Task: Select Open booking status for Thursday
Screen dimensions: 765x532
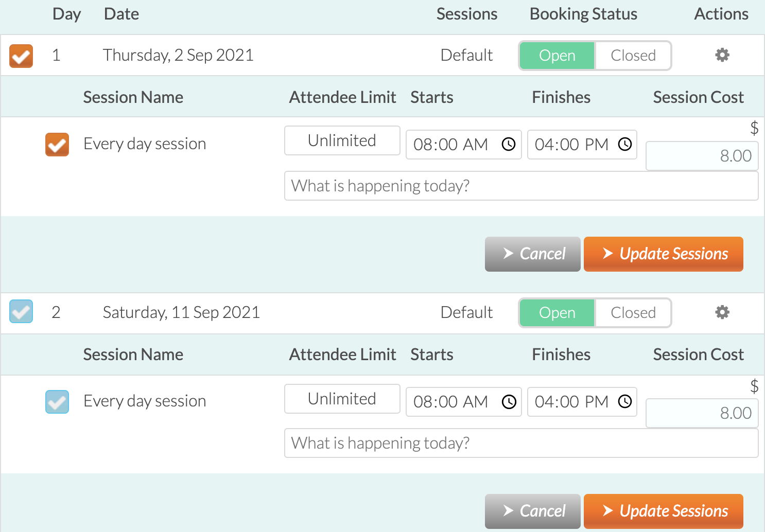Action: click(x=557, y=56)
